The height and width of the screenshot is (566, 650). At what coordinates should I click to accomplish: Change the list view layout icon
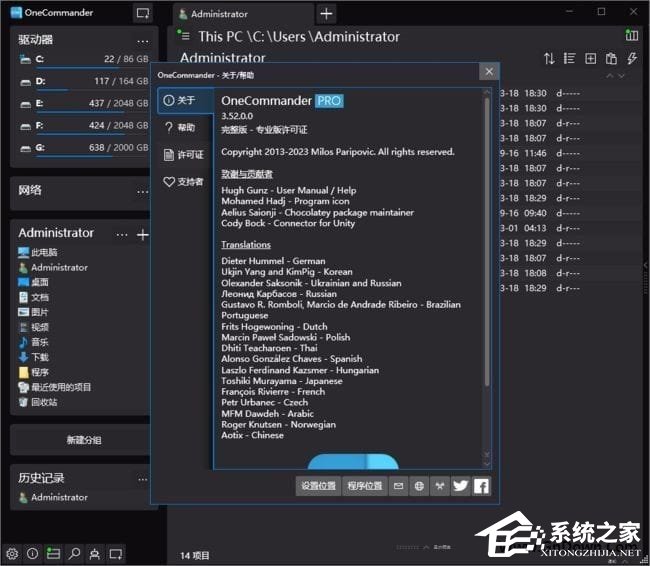(570, 58)
